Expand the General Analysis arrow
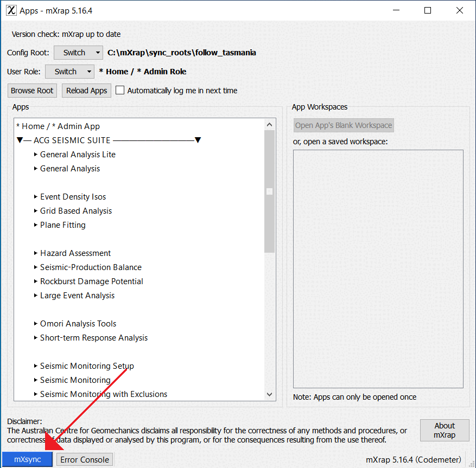This screenshot has height=468, width=476. coord(35,168)
